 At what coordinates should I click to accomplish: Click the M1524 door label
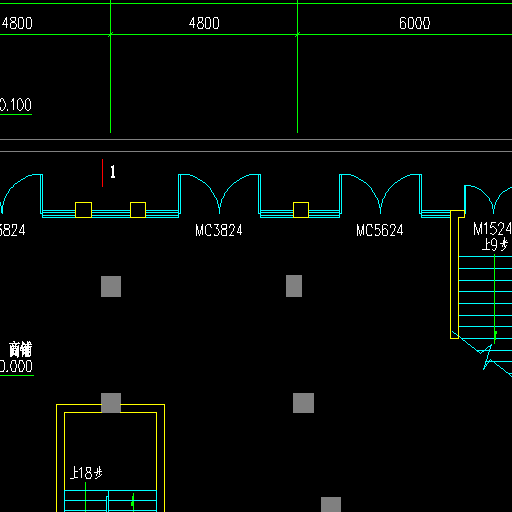click(x=492, y=229)
